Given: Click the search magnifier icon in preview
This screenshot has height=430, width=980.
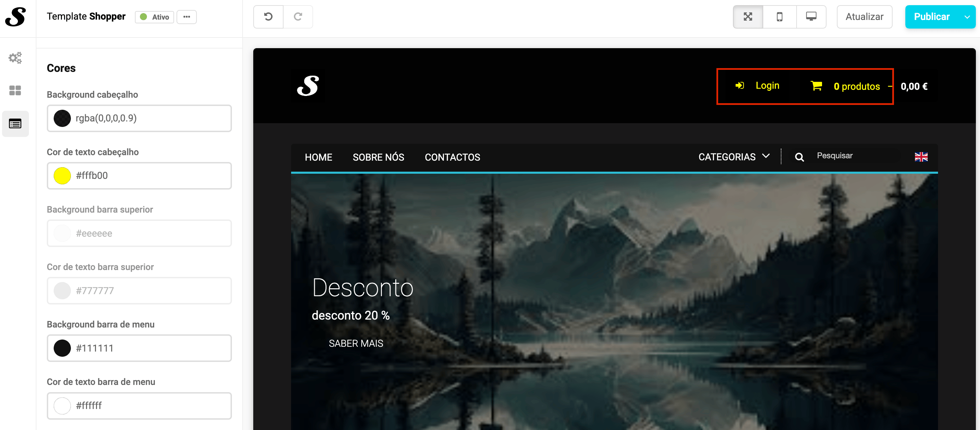Looking at the screenshot, I should click(x=799, y=157).
